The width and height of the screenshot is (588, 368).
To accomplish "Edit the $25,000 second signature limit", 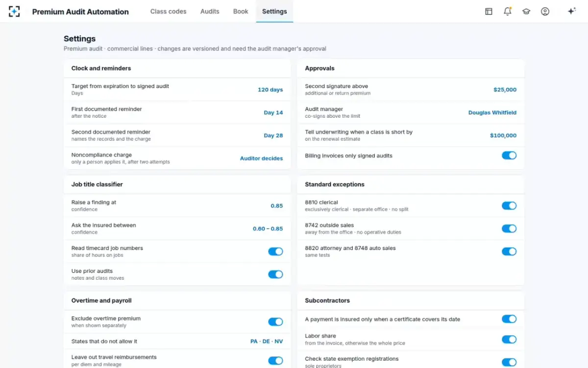I will [x=505, y=90].
